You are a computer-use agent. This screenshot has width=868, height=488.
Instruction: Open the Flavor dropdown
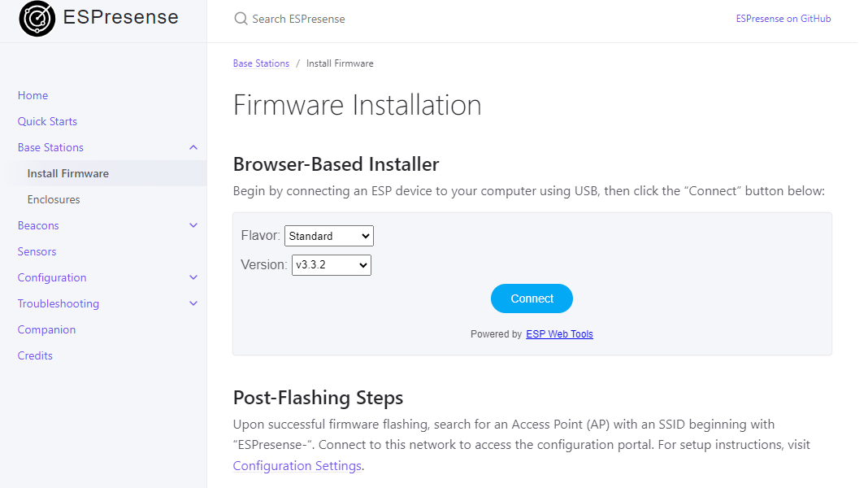pos(328,236)
